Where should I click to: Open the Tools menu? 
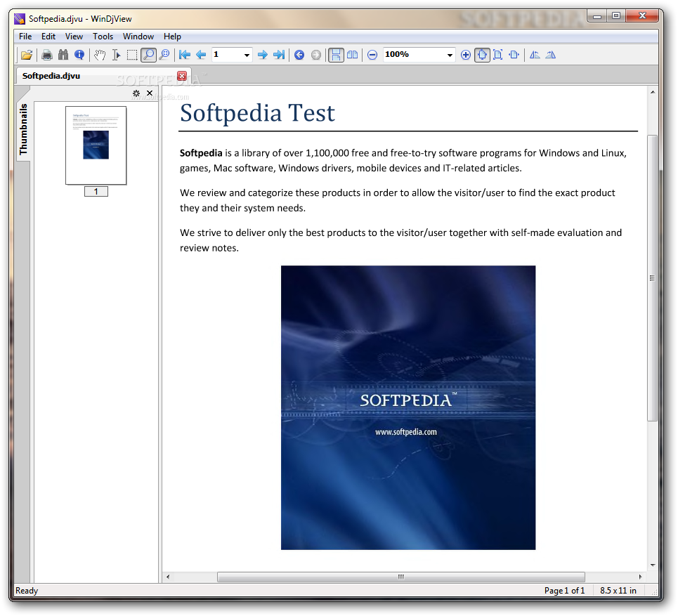coord(103,37)
